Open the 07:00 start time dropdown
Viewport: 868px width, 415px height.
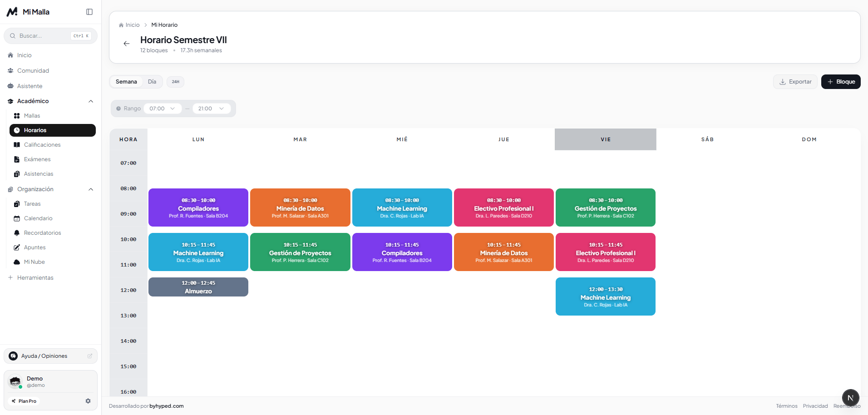pos(163,109)
